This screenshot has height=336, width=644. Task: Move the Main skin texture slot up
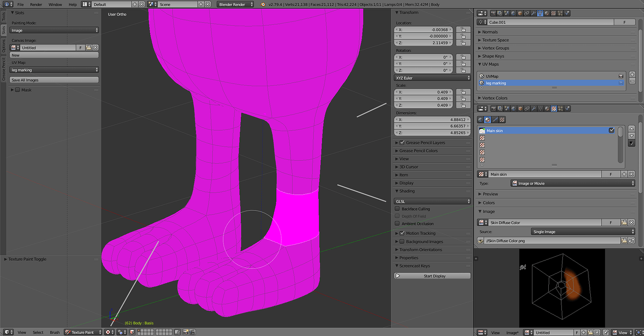coord(632,129)
